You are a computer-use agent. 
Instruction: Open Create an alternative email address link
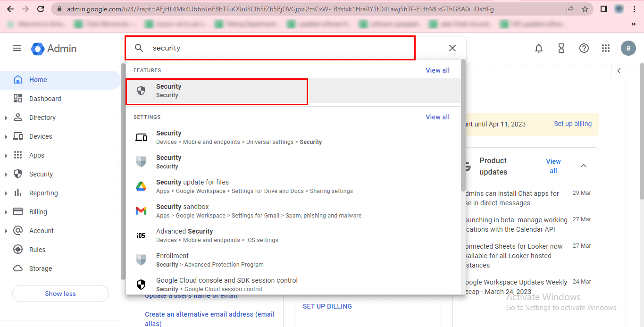[209, 319]
